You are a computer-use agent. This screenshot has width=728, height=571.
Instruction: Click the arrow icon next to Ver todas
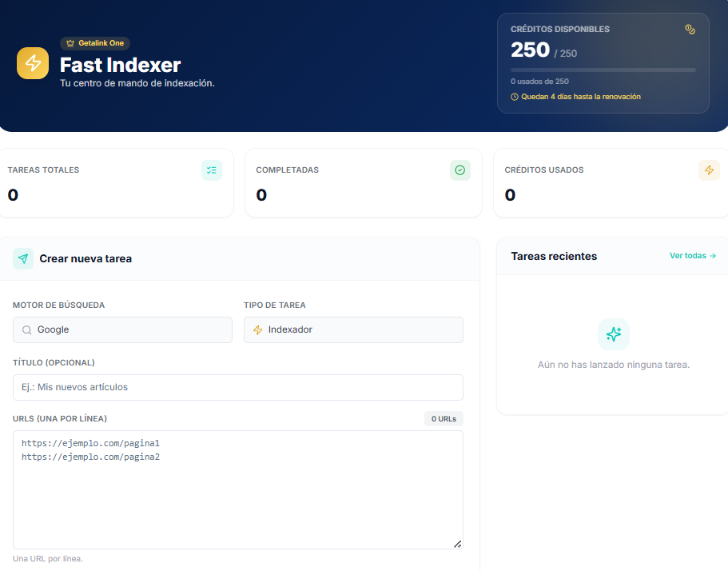click(713, 256)
